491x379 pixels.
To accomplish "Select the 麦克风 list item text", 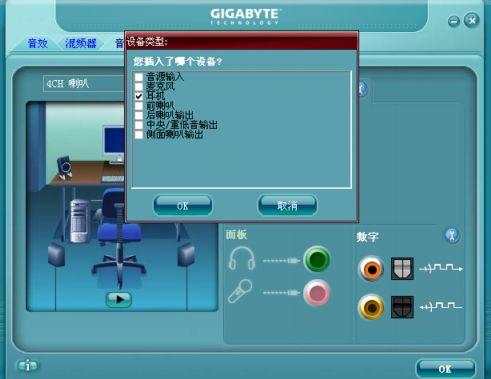I will [160, 87].
